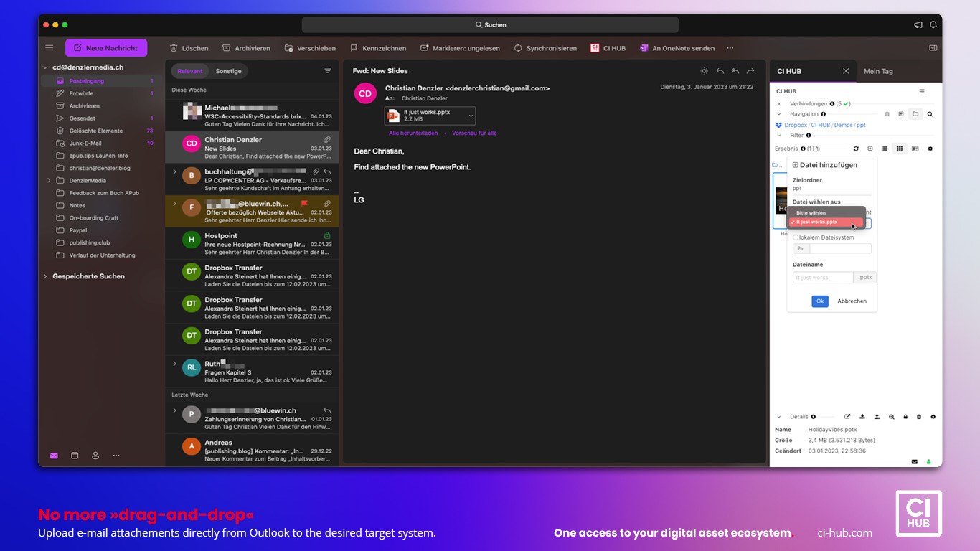980x551 pixels.
Task: Switch message list to Sonstige
Action: click(229, 71)
